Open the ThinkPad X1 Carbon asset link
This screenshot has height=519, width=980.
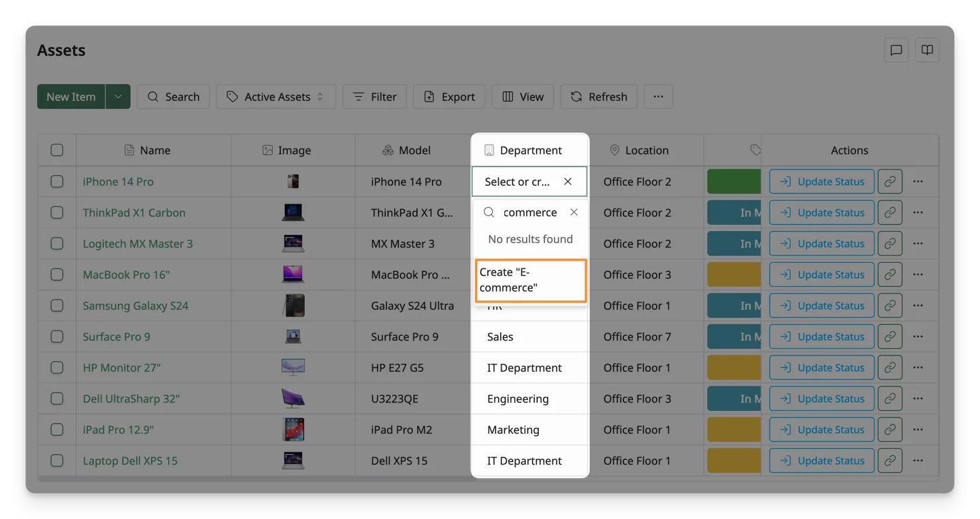[x=134, y=213]
